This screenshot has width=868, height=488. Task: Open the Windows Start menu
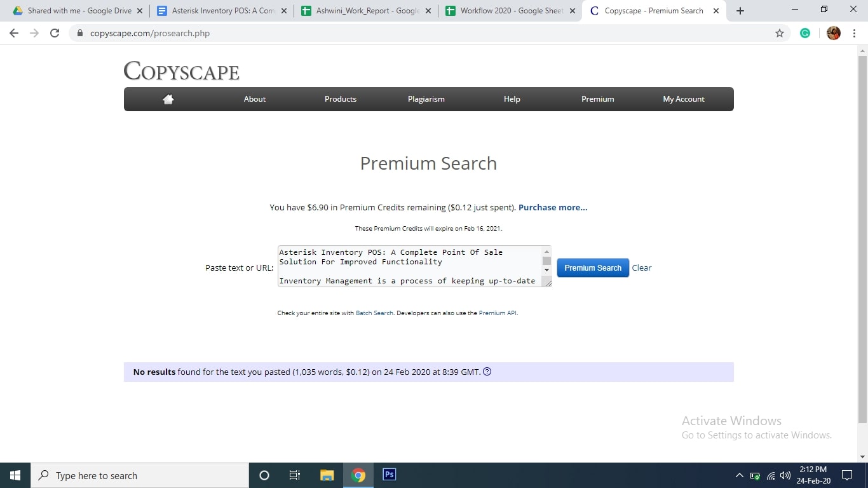[15, 475]
